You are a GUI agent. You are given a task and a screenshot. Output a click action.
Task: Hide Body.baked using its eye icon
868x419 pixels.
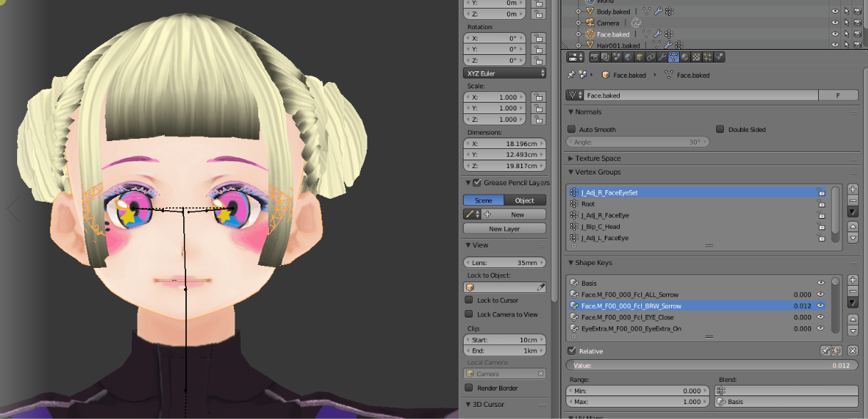click(x=834, y=11)
